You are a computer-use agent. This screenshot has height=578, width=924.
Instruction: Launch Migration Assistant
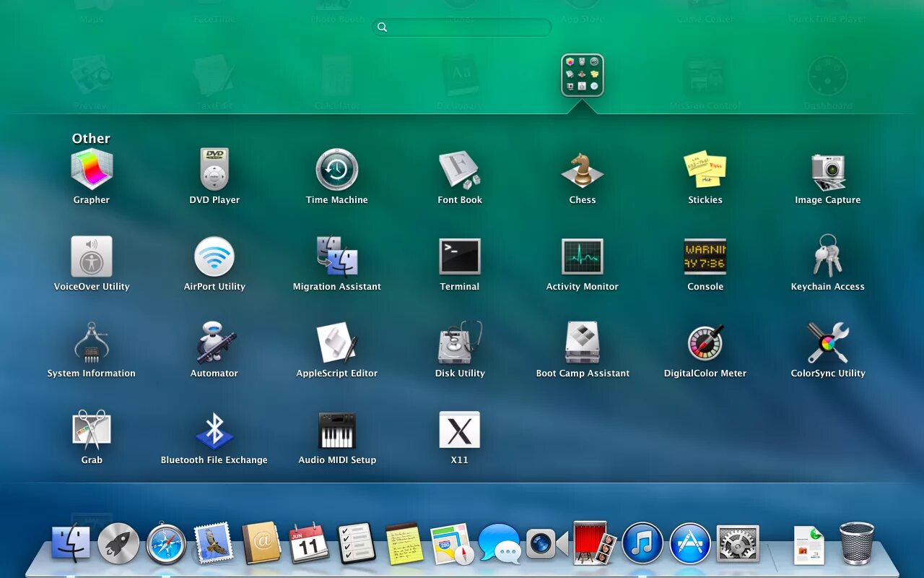pyautogui.click(x=337, y=256)
